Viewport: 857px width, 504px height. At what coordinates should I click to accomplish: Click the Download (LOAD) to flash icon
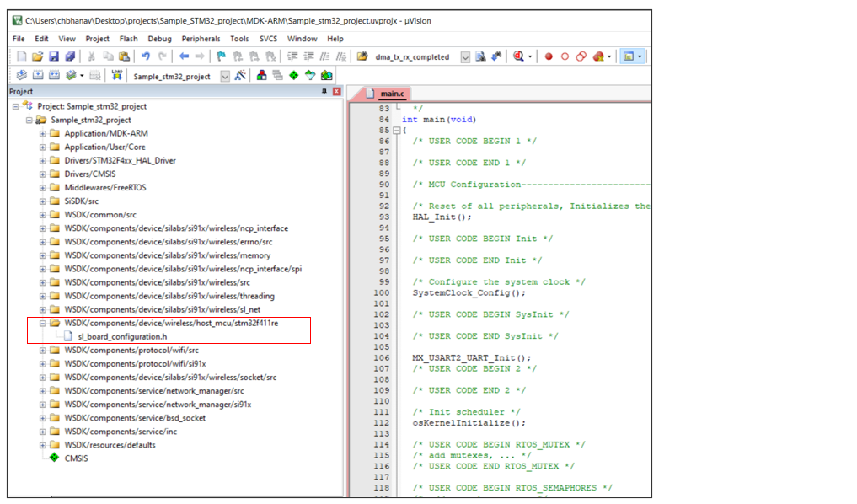(x=116, y=76)
